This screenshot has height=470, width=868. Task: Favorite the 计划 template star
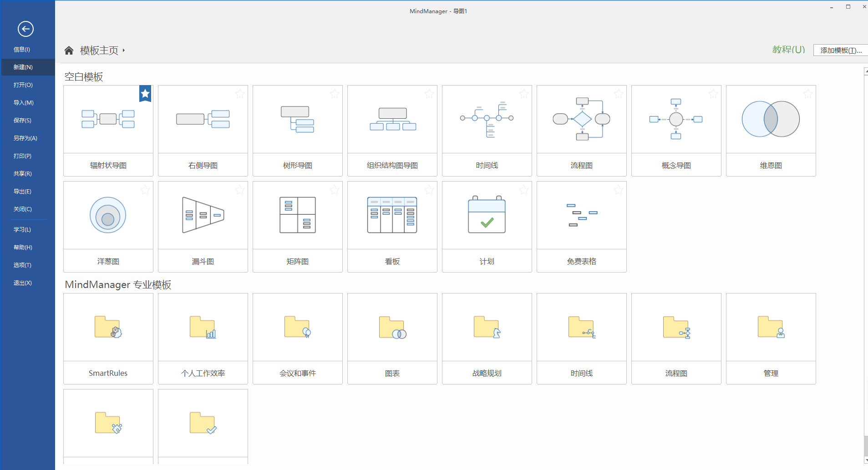[524, 190]
